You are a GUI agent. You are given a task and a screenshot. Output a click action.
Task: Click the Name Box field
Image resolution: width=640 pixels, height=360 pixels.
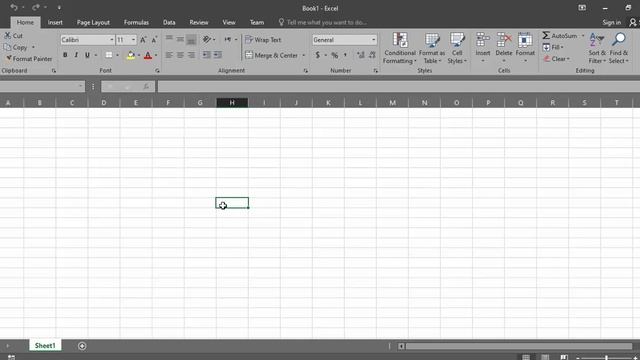(x=42, y=86)
